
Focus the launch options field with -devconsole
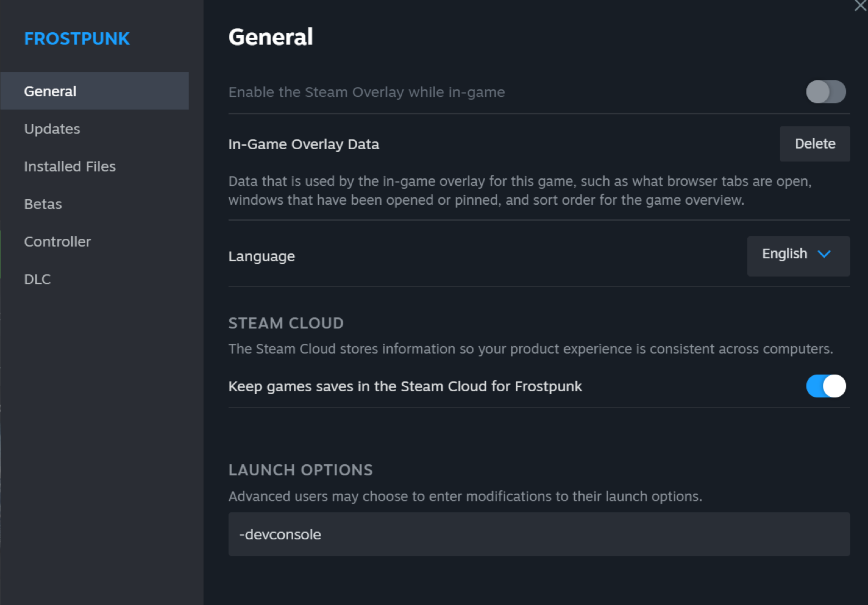(539, 534)
